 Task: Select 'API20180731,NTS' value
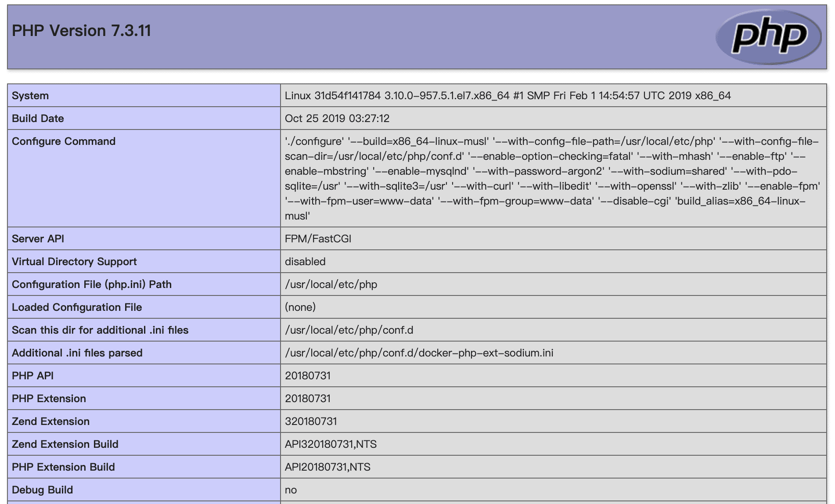pos(328,467)
